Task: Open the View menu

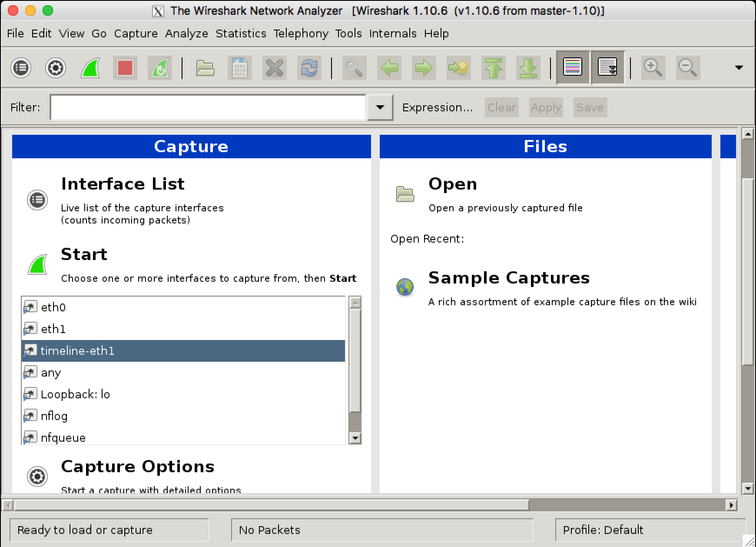Action: [x=72, y=33]
